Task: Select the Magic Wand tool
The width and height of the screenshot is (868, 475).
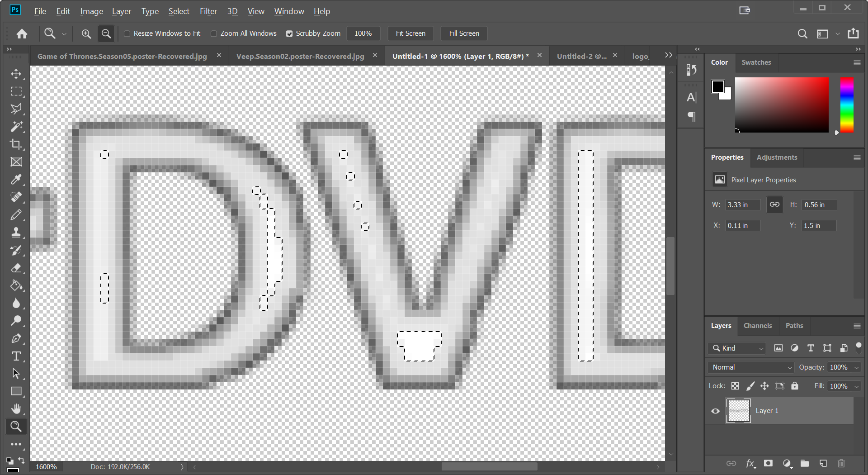Action: click(x=16, y=127)
